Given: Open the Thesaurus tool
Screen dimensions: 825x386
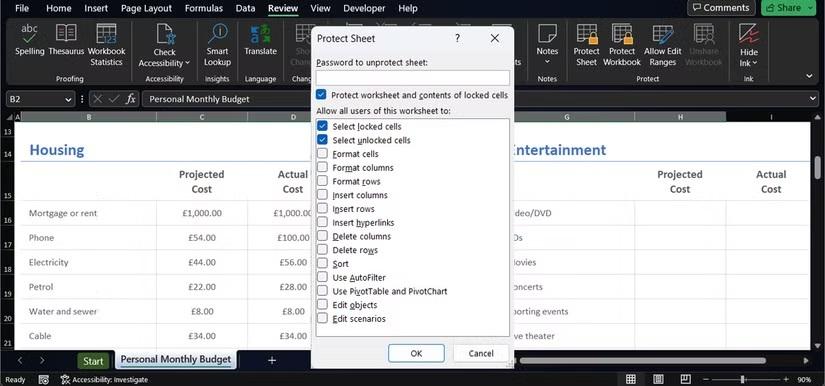Looking at the screenshot, I should coord(66,39).
